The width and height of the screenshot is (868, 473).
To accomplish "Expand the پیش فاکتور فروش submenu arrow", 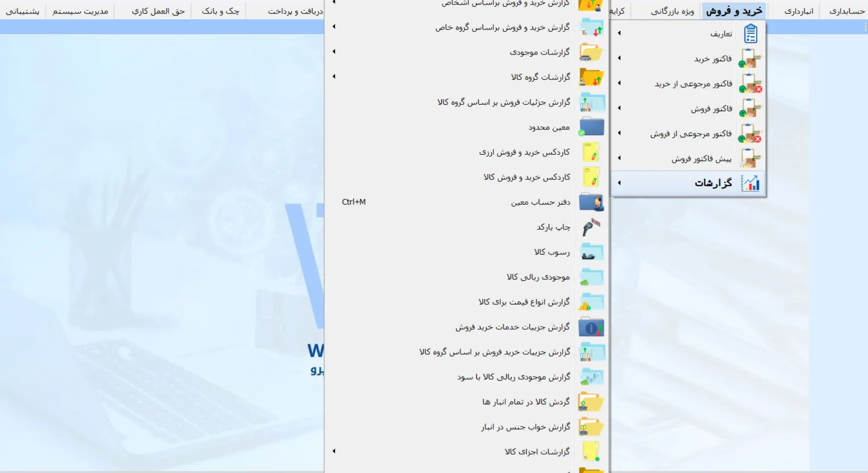I will pos(619,158).
